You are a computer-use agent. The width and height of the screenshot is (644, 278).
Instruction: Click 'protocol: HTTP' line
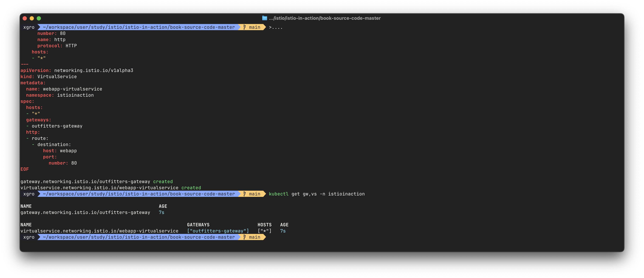click(x=57, y=46)
